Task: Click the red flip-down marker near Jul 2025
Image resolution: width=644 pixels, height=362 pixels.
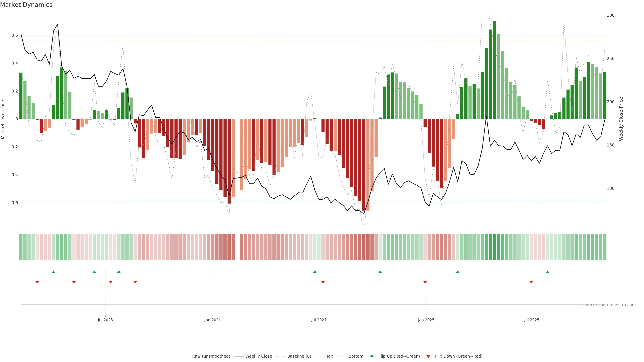Action: [531, 282]
